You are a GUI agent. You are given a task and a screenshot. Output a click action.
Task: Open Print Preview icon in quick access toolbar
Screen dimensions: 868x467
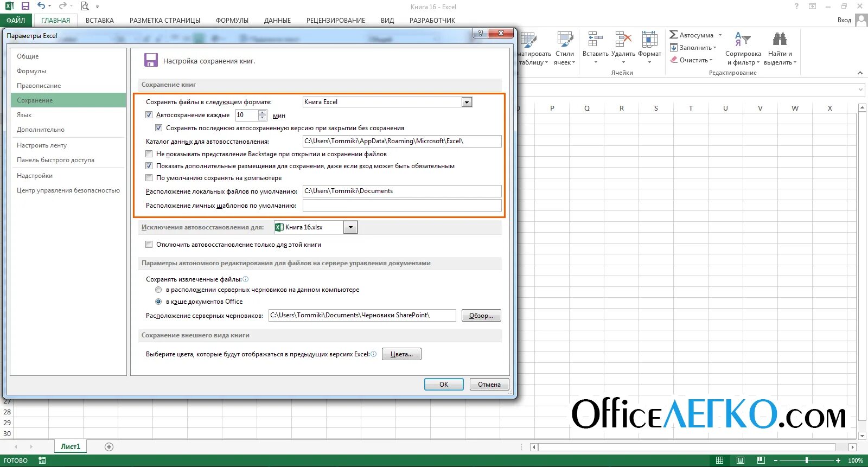pyautogui.click(x=85, y=6)
